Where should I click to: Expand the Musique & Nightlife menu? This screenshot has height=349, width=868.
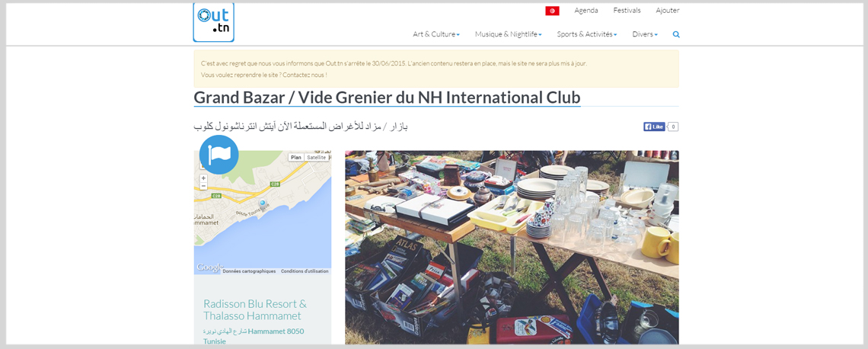click(508, 34)
